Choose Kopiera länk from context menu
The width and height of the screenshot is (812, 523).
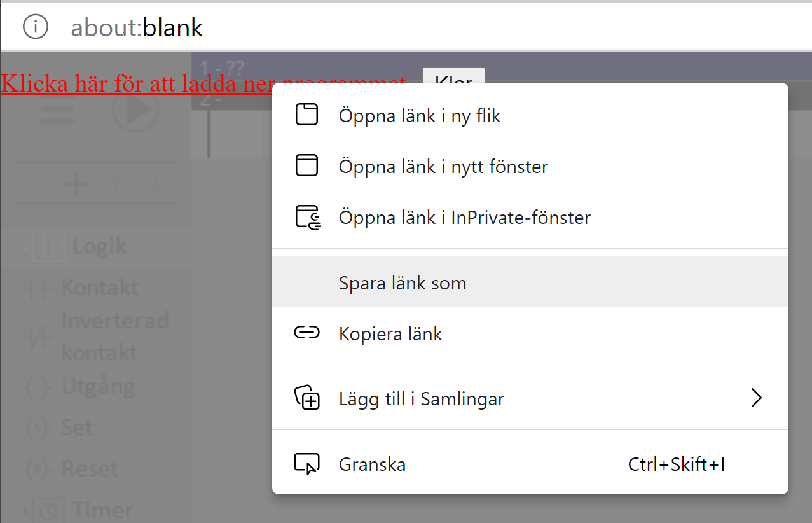click(x=390, y=334)
